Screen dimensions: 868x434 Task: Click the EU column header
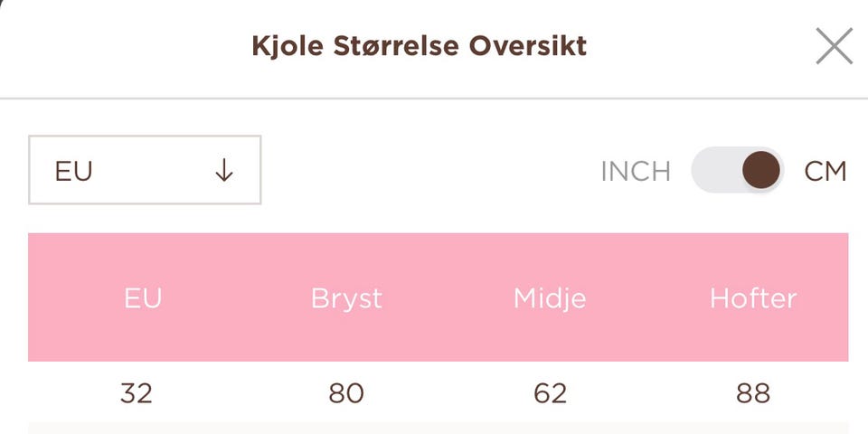coord(143,298)
